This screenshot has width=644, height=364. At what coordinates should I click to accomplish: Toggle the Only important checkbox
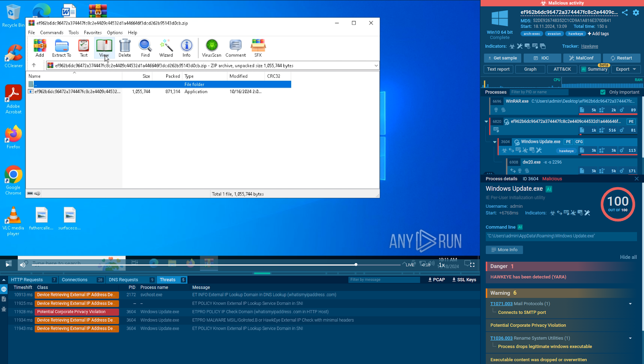point(603,92)
